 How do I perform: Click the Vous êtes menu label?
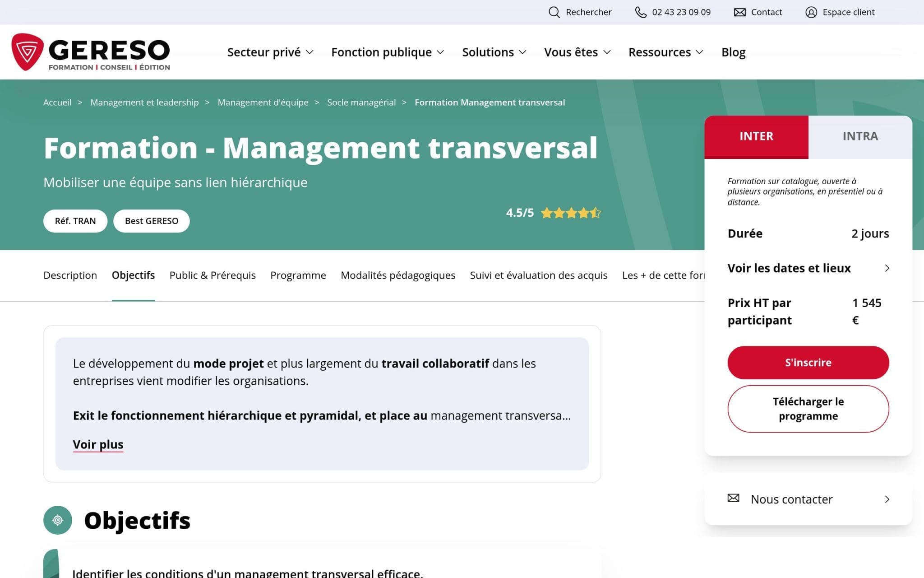click(571, 52)
